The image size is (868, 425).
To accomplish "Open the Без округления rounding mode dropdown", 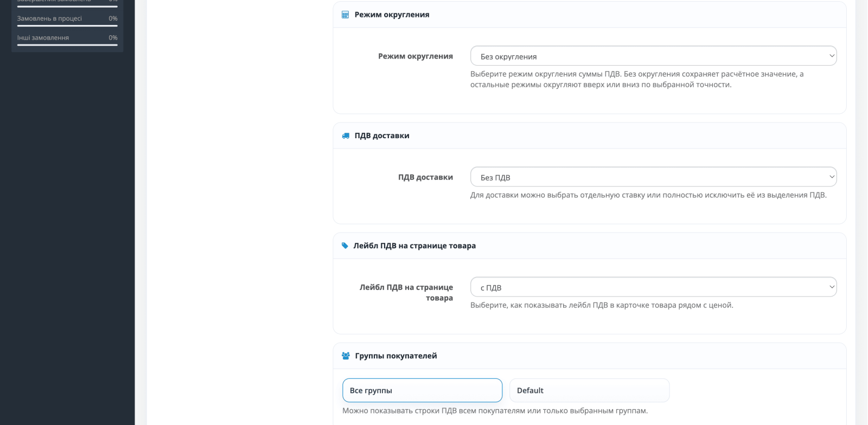I will click(x=653, y=56).
